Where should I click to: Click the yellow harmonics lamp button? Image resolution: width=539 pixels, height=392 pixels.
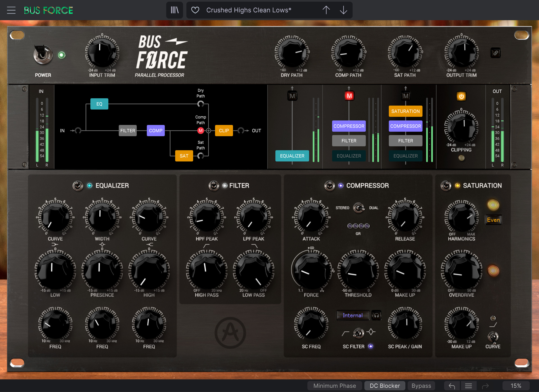[x=493, y=205]
